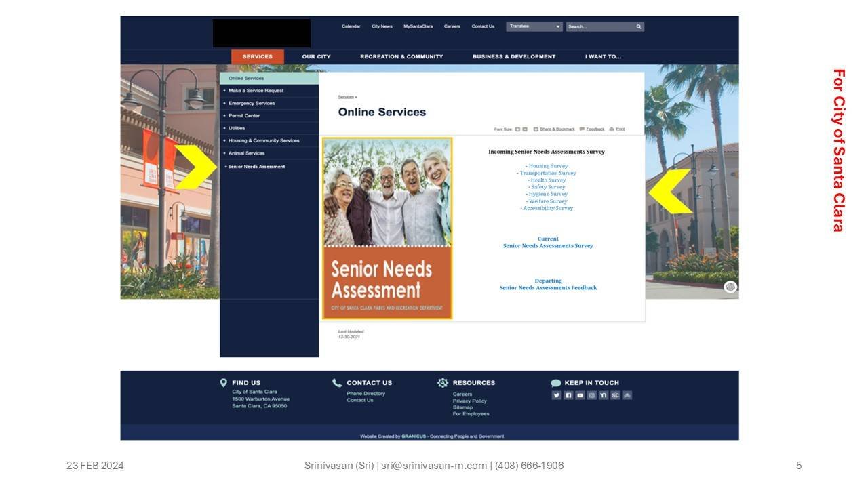Image resolution: width=868 pixels, height=488 pixels.
Task: Click the Feedback speech bubble link
Action: 591,129
